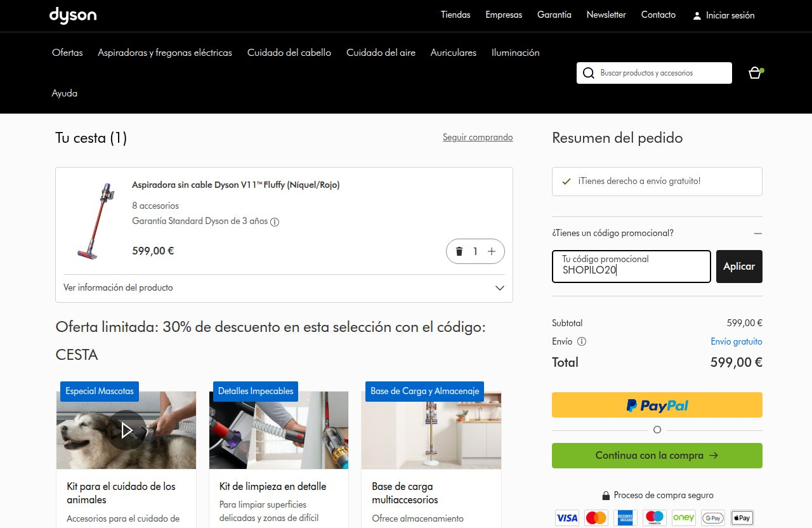
Task: Open warranty info icon beside Garantía Standard
Action: click(x=275, y=222)
